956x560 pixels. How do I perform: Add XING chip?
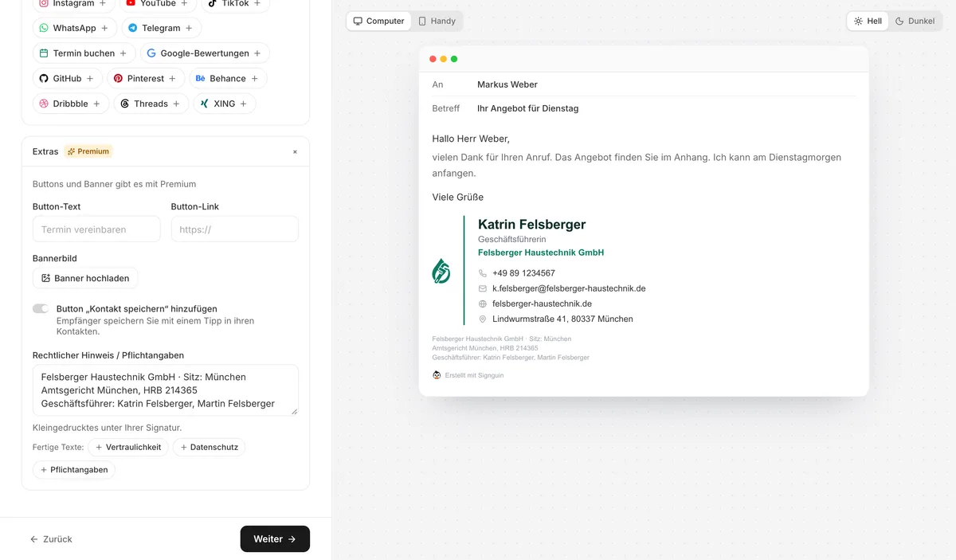225,104
